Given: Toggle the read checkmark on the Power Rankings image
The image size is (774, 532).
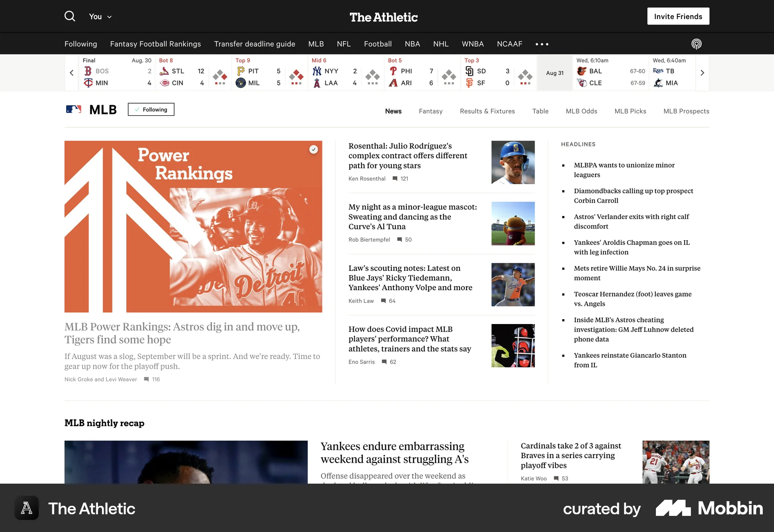Looking at the screenshot, I should pyautogui.click(x=314, y=150).
